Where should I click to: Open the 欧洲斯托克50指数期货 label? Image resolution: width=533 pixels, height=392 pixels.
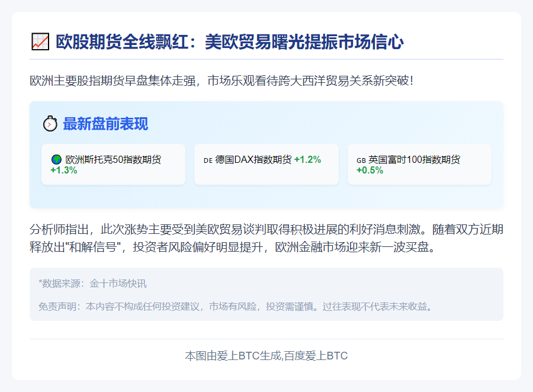coord(113,159)
